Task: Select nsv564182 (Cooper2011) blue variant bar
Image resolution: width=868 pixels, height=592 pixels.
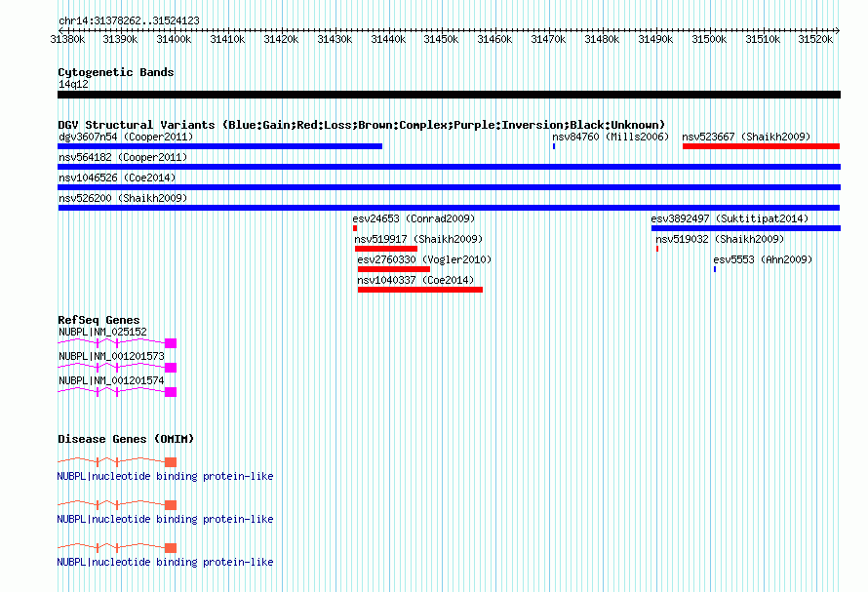Action: coord(449,167)
